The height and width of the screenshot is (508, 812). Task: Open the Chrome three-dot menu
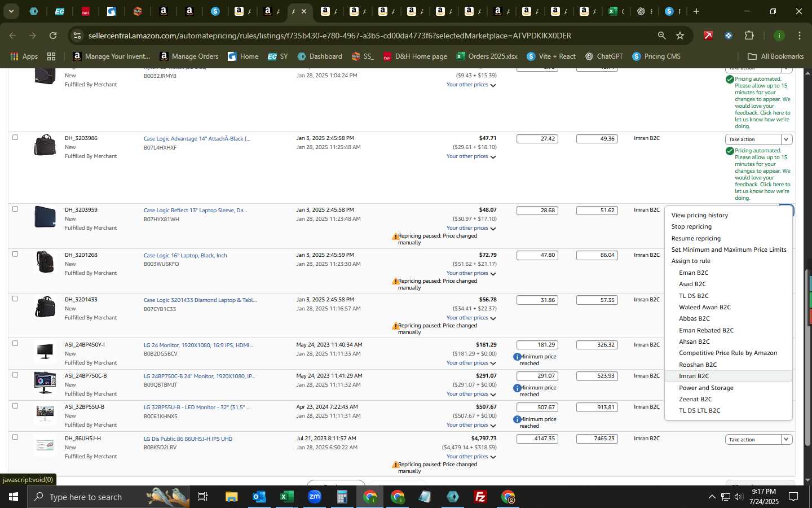coord(799,36)
